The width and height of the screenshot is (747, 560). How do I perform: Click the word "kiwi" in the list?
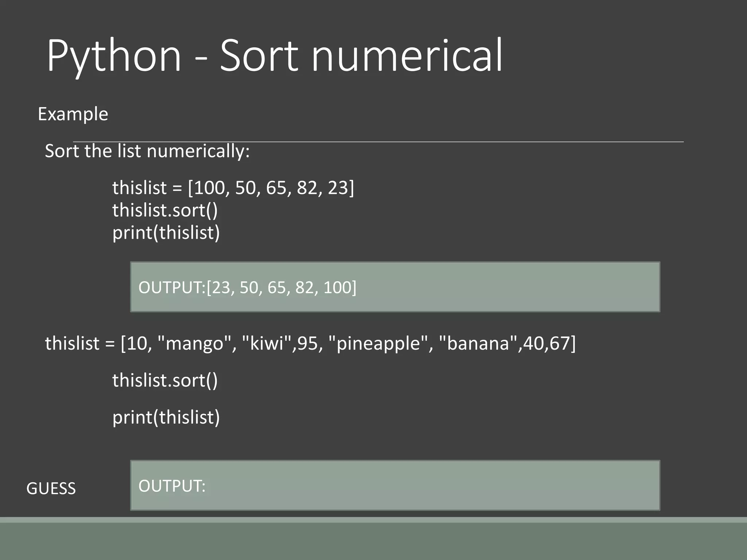pos(267,343)
